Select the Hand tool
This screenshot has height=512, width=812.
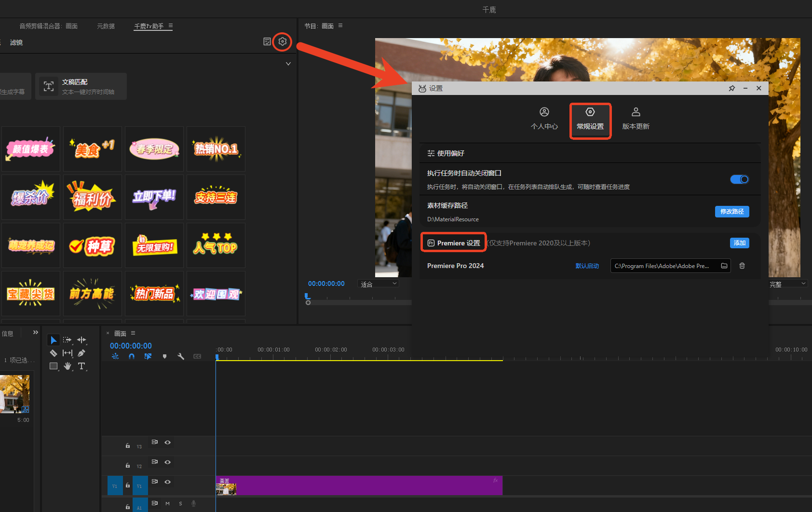tap(68, 366)
